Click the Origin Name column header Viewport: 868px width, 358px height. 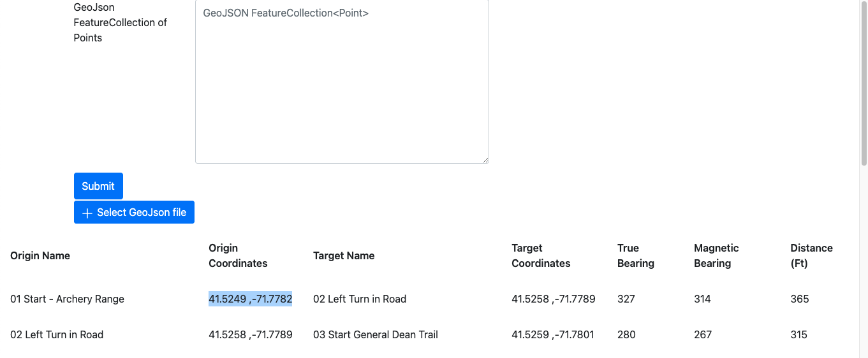pyautogui.click(x=40, y=255)
